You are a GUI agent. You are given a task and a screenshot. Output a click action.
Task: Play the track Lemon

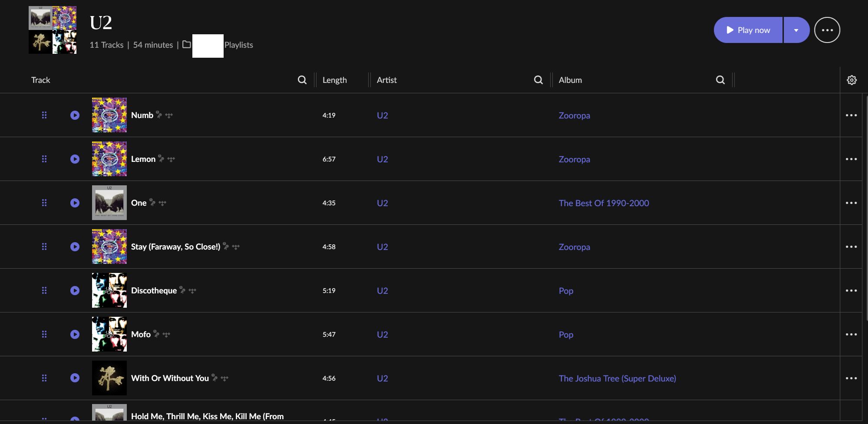pyautogui.click(x=75, y=159)
